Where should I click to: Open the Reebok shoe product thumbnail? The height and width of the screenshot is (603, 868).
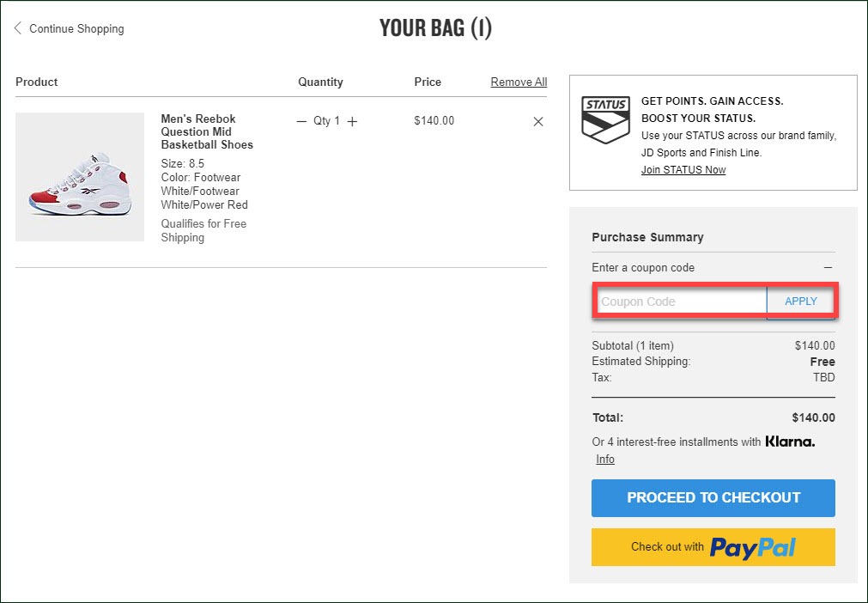[x=80, y=177]
